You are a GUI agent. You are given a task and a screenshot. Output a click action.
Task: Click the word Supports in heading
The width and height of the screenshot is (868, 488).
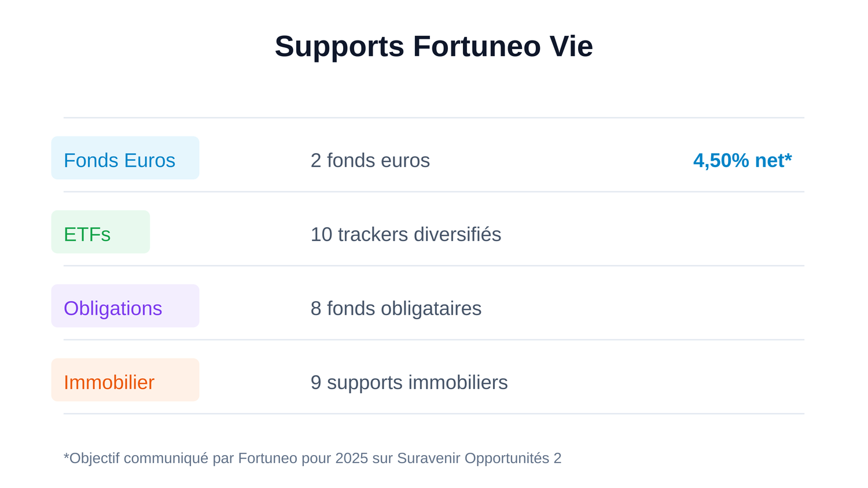click(x=339, y=47)
